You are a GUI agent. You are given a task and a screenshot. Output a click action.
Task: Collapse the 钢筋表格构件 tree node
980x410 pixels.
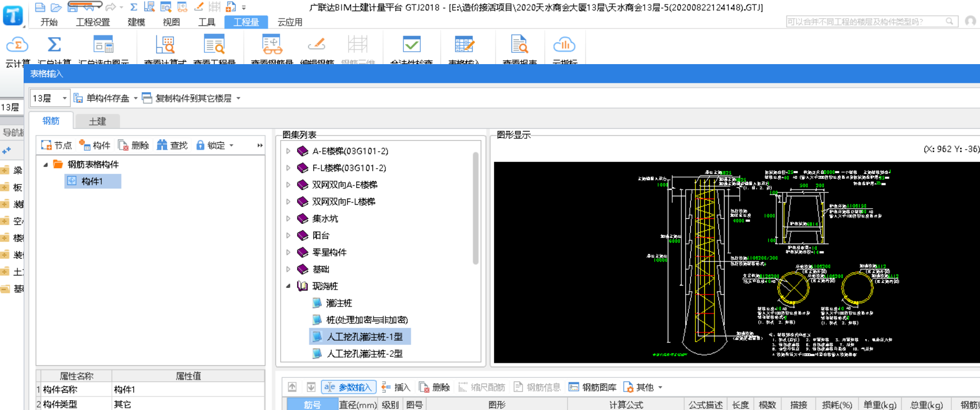[46, 165]
